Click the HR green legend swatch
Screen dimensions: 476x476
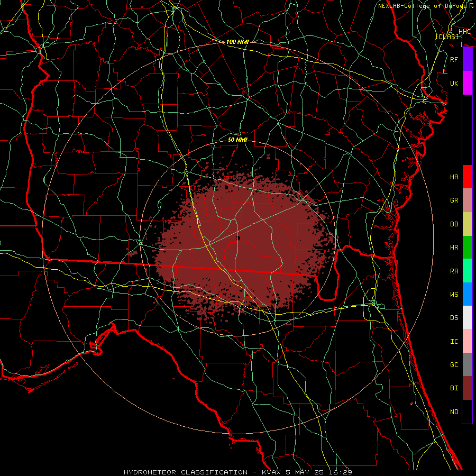467,247
